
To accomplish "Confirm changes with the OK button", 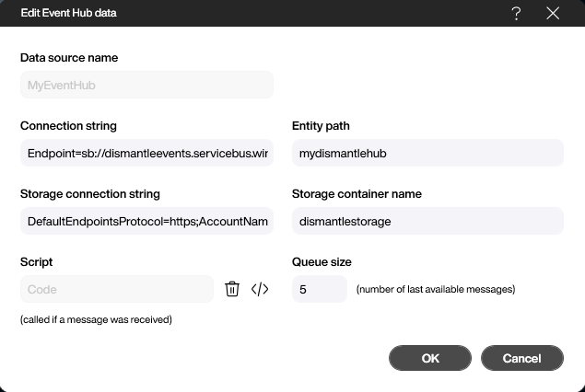I will [430, 358].
